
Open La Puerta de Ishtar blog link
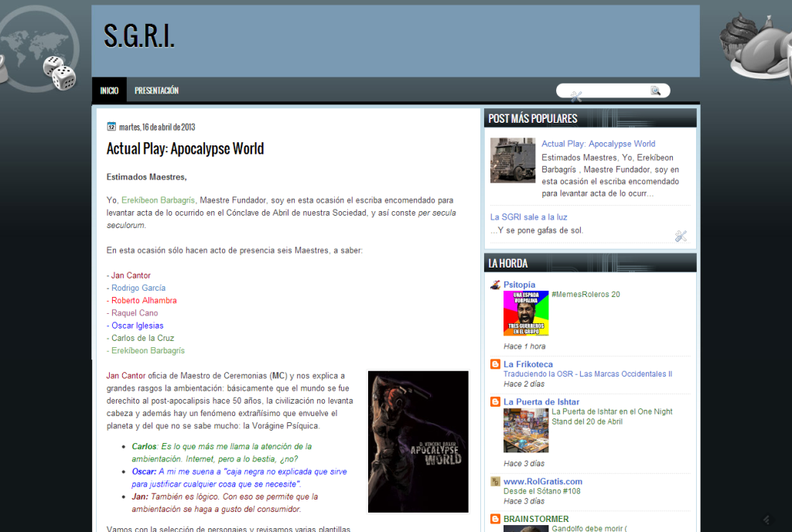[x=541, y=402]
